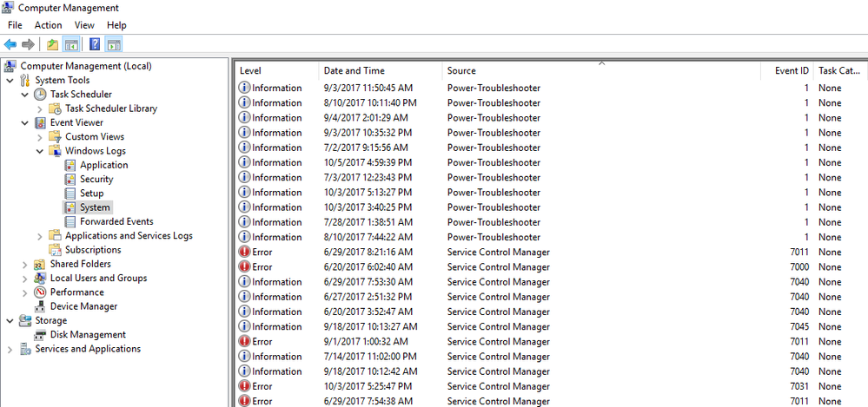Sort by the Date and Time column header
This screenshot has height=407, width=868.
[x=381, y=71]
